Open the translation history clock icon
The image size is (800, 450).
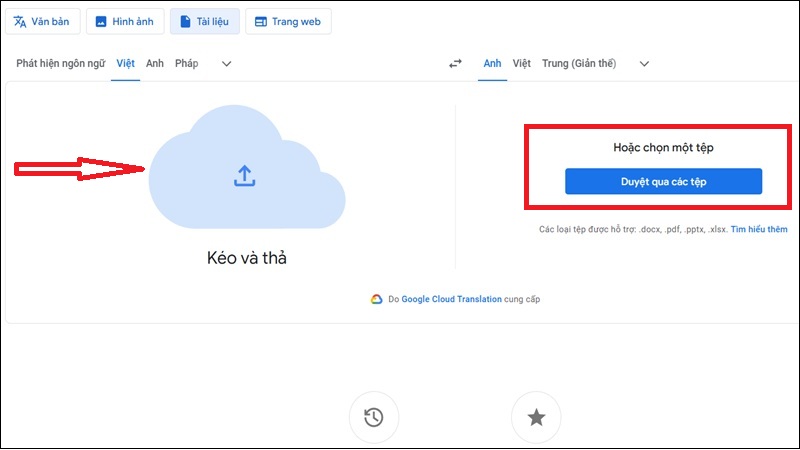point(374,417)
